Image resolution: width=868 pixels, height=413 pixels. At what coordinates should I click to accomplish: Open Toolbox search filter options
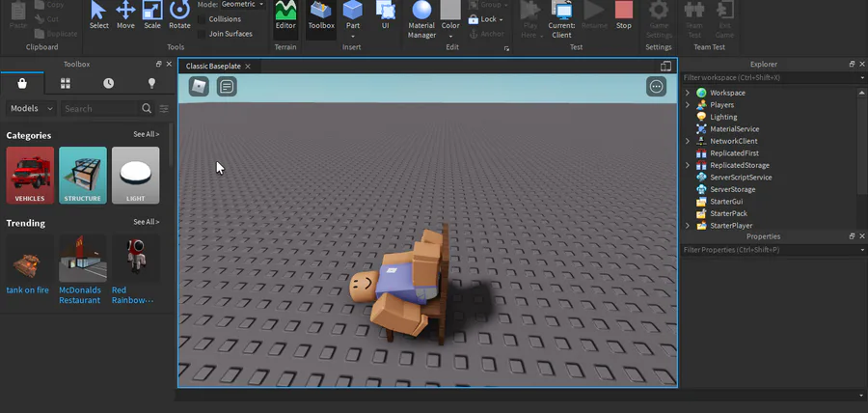[164, 108]
